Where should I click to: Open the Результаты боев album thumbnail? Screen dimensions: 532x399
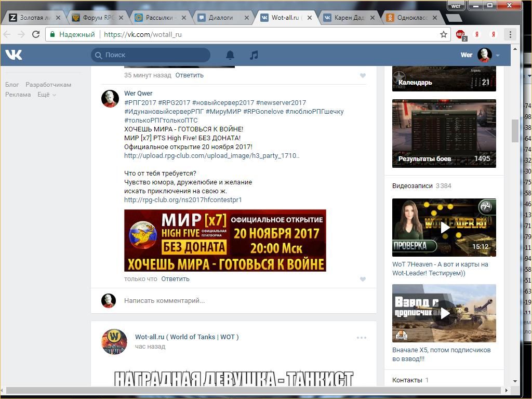pos(444,134)
